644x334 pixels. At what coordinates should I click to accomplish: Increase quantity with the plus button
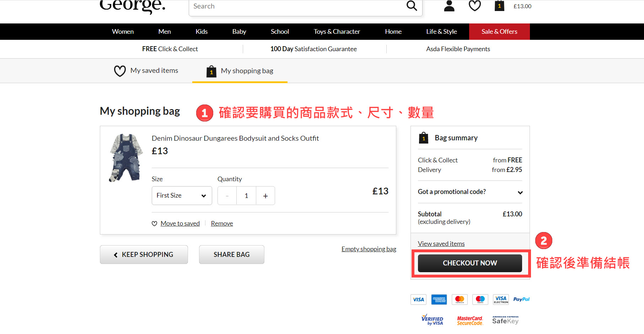265,196
